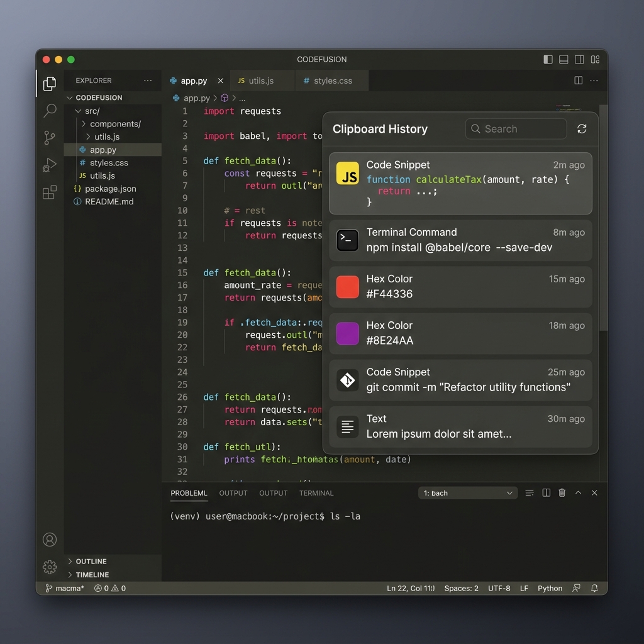Select 'npm install @babel/core --save-dev' entry text

pos(459,247)
